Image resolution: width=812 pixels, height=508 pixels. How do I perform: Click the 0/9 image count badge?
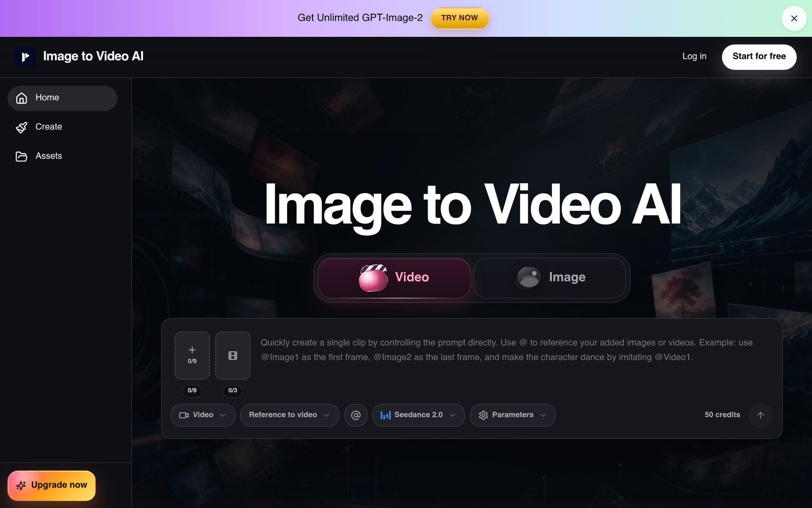tap(192, 390)
